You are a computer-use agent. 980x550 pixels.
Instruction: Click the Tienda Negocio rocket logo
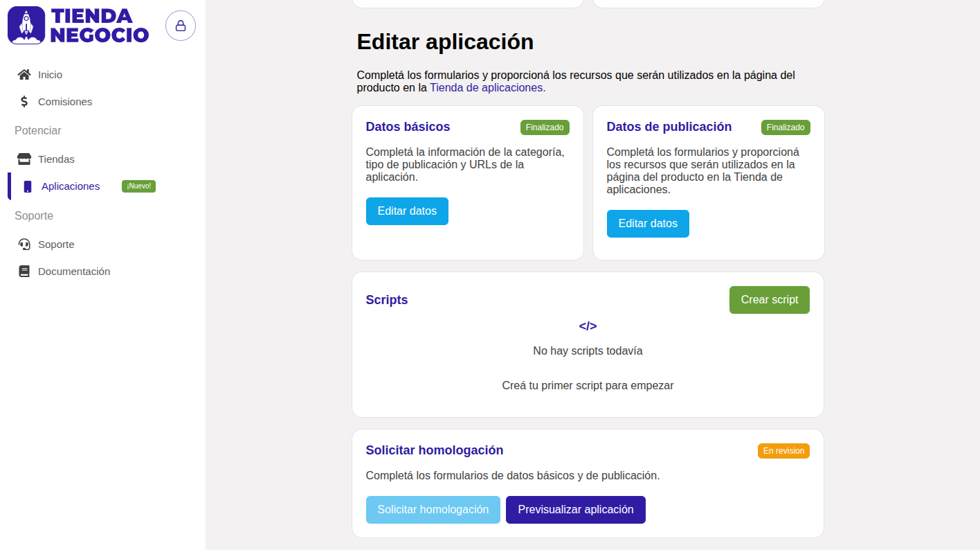click(78, 26)
